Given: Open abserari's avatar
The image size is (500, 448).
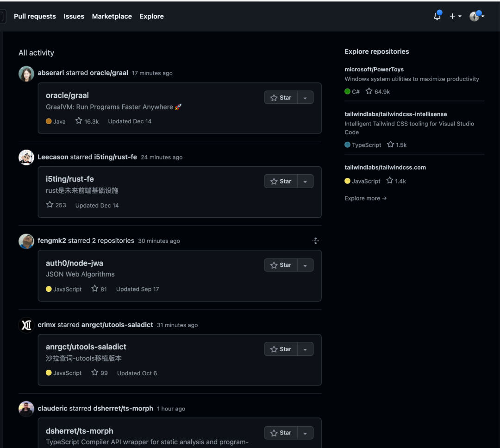Looking at the screenshot, I should point(26,74).
